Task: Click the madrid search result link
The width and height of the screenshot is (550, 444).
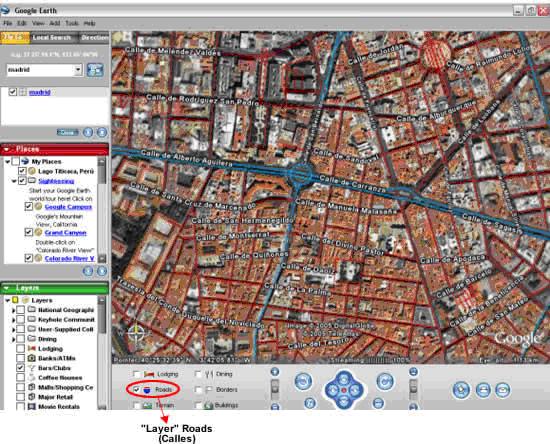Action: [40, 92]
